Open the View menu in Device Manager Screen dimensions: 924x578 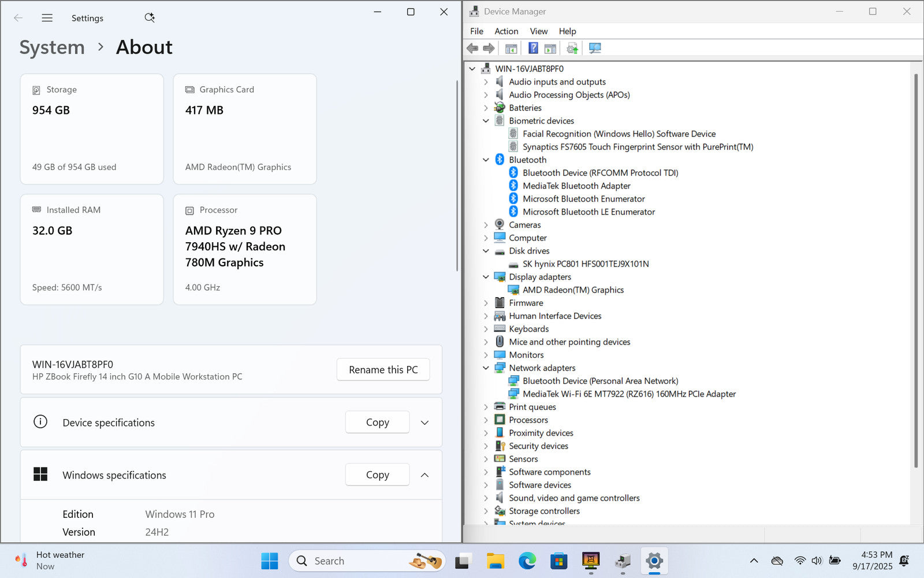point(538,31)
